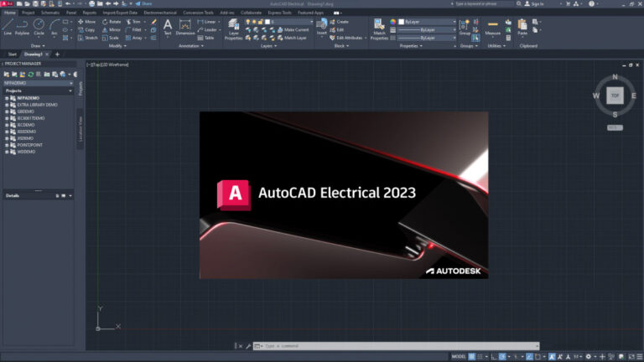
Task: Open the Project ribbon tab
Action: tap(28, 13)
